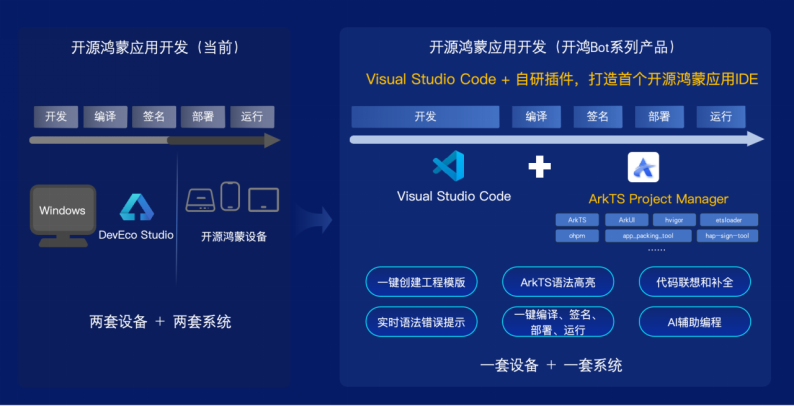Click the 一套设备 + 一套系统 text
The width and height of the screenshot is (794, 406).
click(x=551, y=366)
